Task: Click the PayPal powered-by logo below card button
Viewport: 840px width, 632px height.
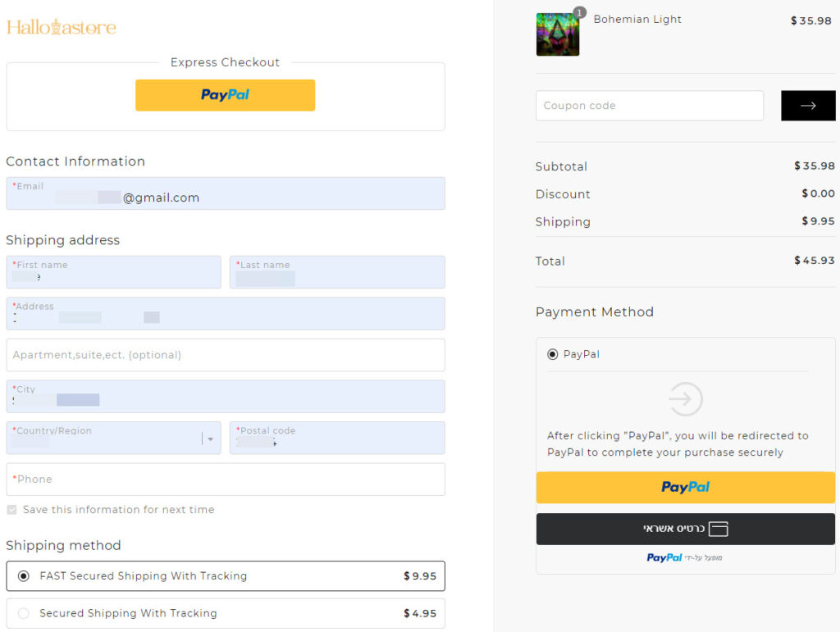Action: point(664,557)
